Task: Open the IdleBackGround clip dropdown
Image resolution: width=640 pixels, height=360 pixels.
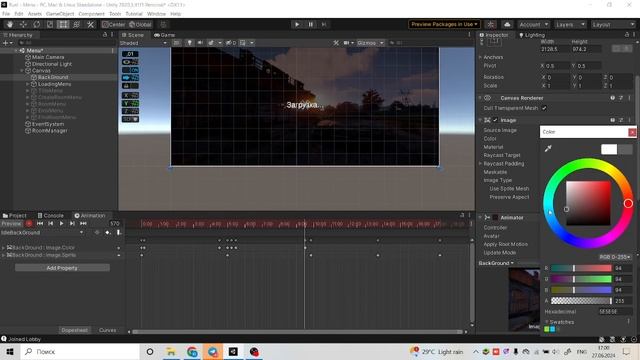Action: [42, 232]
